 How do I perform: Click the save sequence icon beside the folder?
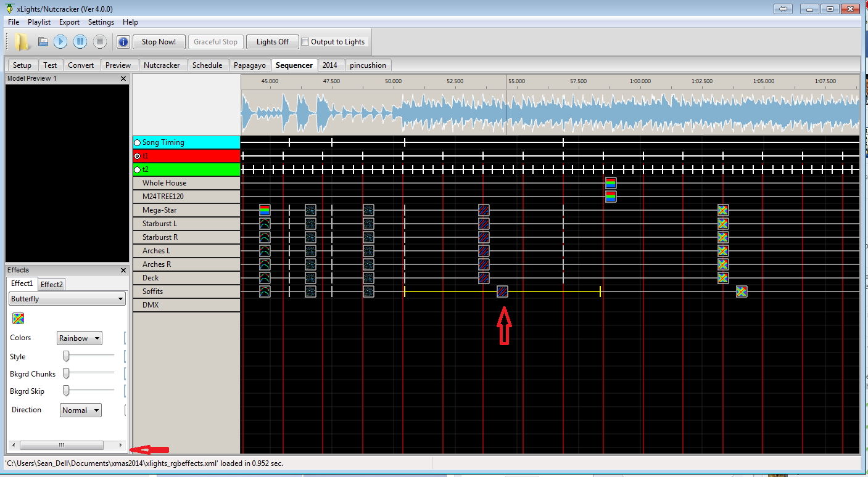tap(43, 42)
